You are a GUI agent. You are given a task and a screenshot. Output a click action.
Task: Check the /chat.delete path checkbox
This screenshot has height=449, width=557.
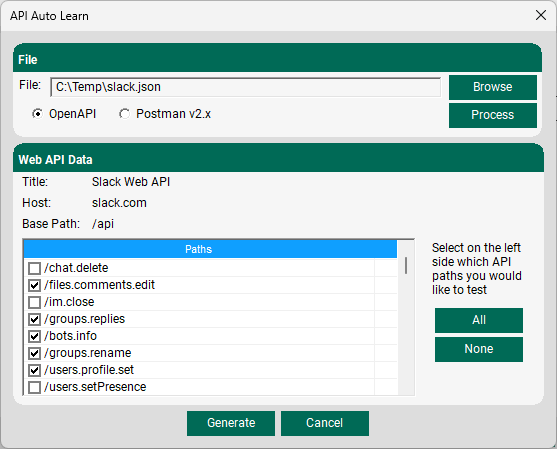(x=34, y=268)
